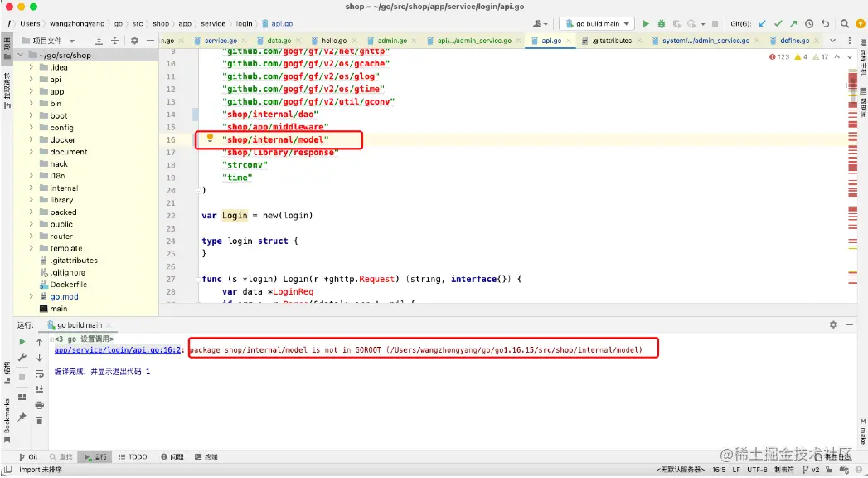Pin the Run tab
868x478 pixels.
tap(22, 416)
